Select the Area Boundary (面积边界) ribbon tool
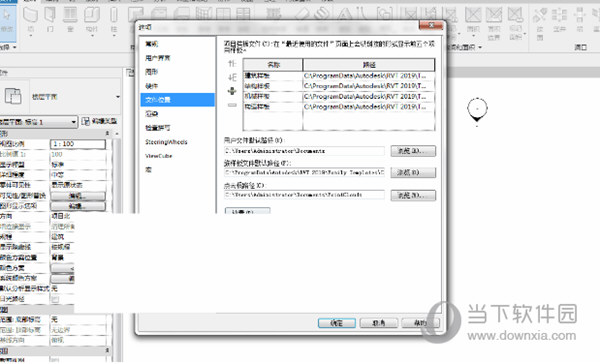The width and height of the screenshot is (600, 364). coord(494,23)
